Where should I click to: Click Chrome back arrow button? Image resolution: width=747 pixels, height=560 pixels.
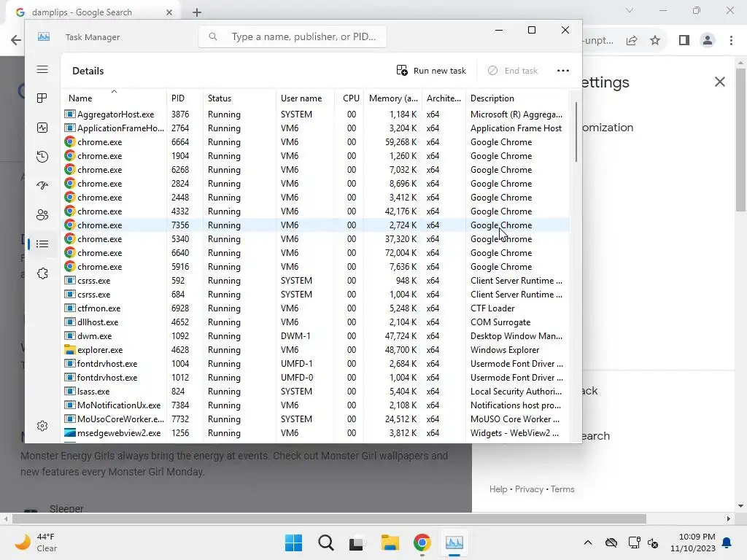pyautogui.click(x=16, y=40)
